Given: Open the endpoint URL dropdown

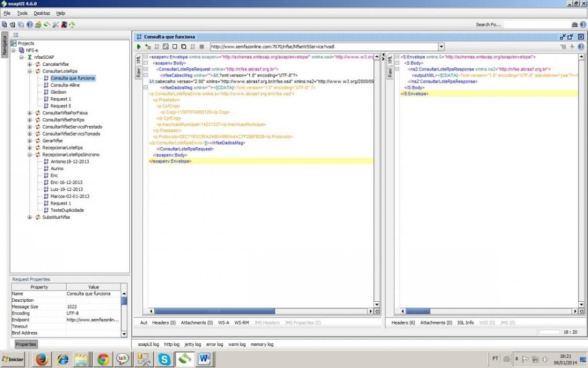Looking at the screenshot, I should tap(442, 47).
